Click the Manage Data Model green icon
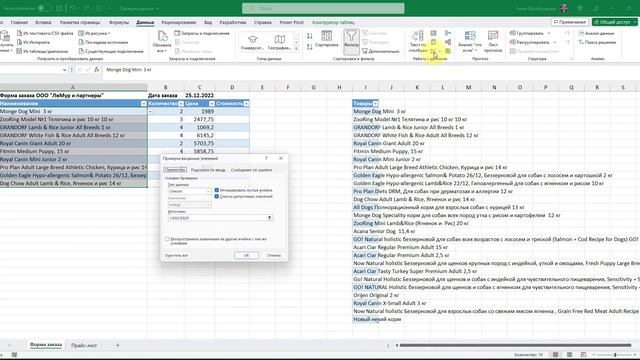640x360 pixels. (x=448, y=51)
